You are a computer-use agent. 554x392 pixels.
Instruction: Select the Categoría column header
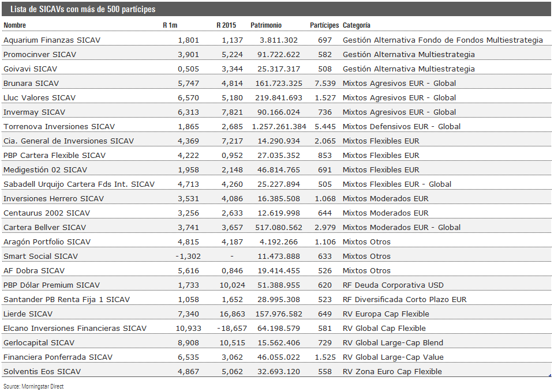(x=357, y=25)
